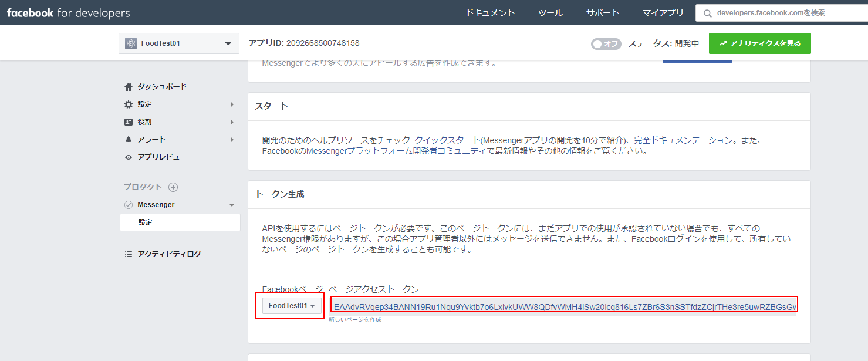Open the FoodTest01 app selector dropdown

point(179,43)
